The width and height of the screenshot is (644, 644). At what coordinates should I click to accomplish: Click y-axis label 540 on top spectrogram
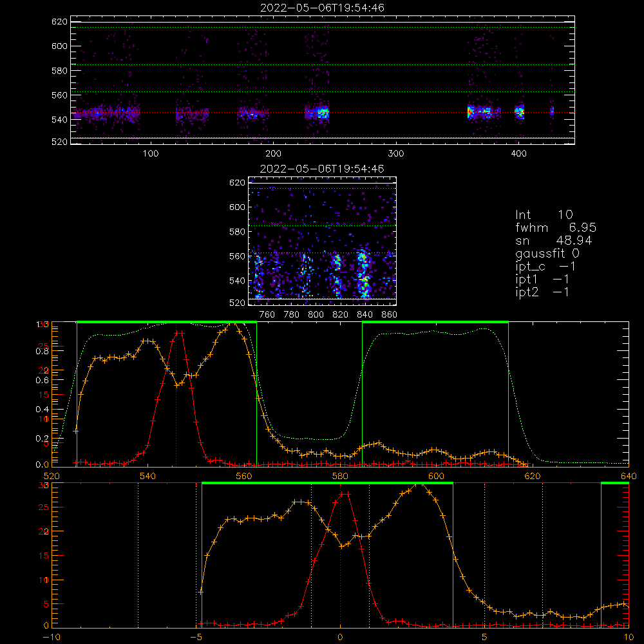click(x=59, y=120)
